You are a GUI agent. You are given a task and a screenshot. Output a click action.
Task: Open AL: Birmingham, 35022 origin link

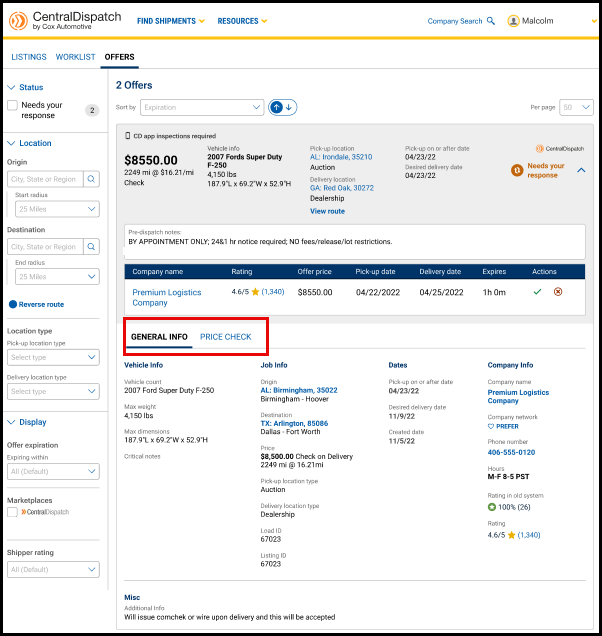[x=299, y=390]
